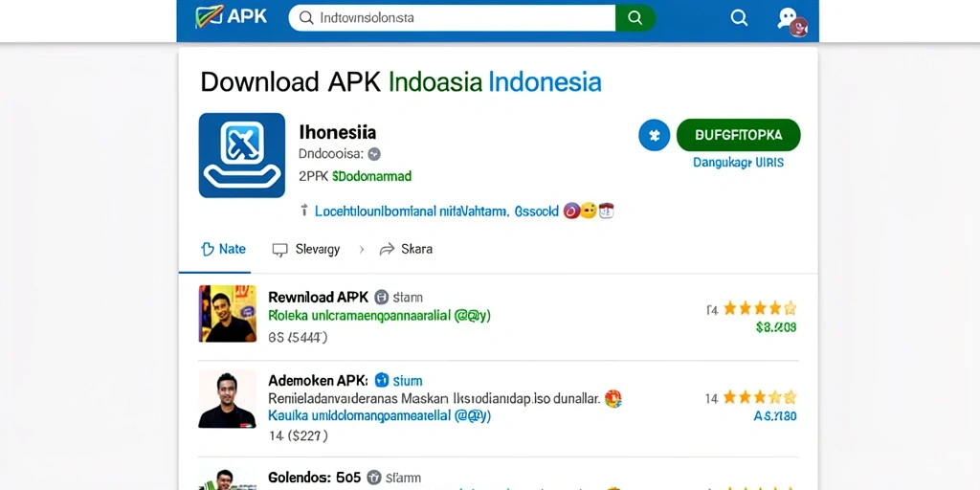980x490 pixels.
Task: Click the blue badge icon beside Ademoken APK
Action: tap(381, 380)
